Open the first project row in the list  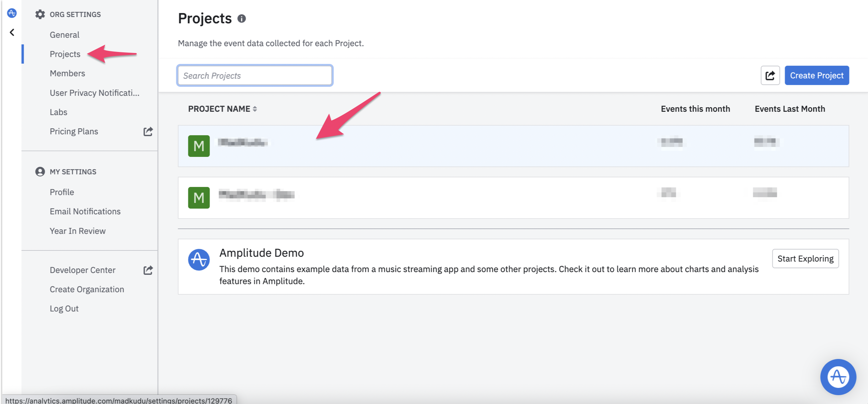click(x=513, y=146)
